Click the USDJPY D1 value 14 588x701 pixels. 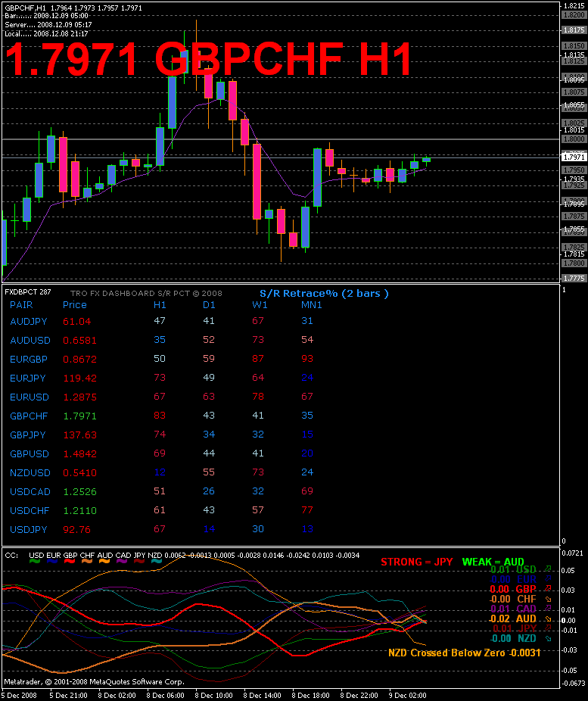coord(209,529)
